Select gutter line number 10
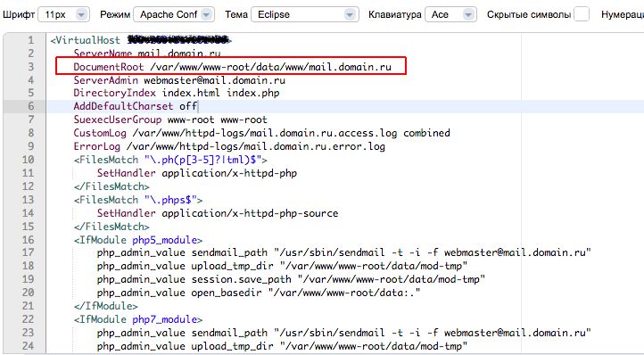 coord(28,160)
